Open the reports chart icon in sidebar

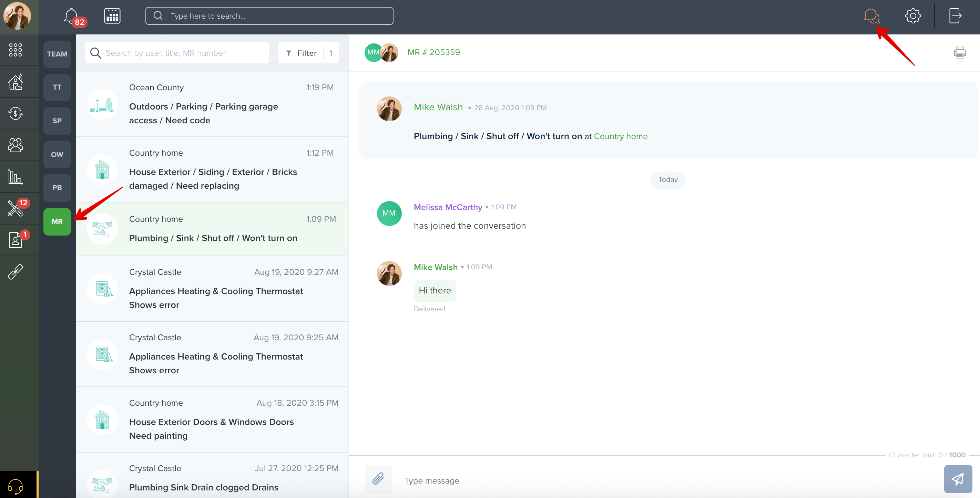(16, 177)
